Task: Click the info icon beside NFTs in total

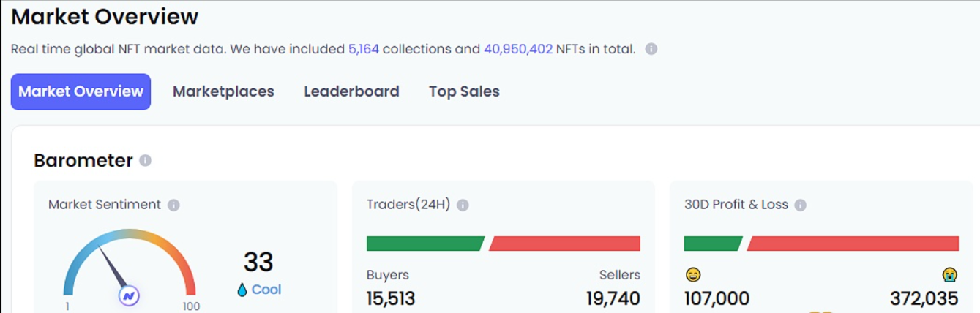Action: click(651, 49)
